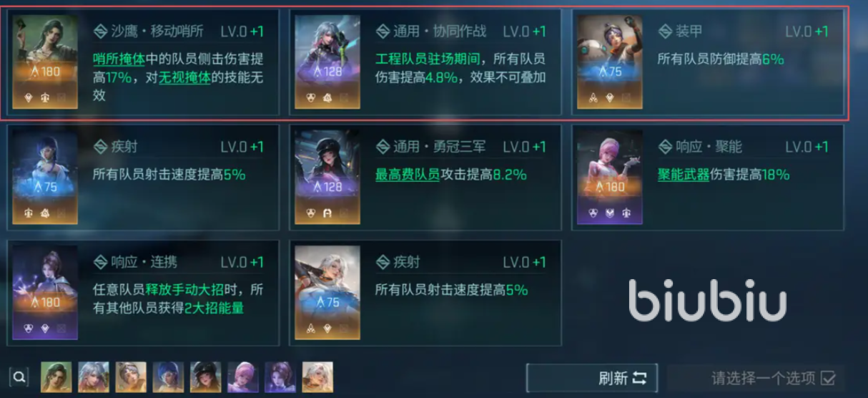Choose the 沙鹰·移动哨所 upgrade card
This screenshot has height=398, width=868.
(x=141, y=62)
